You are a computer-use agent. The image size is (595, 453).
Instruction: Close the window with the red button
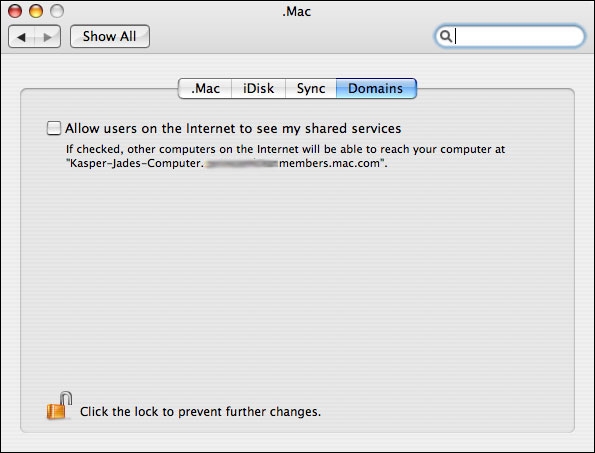coord(15,11)
